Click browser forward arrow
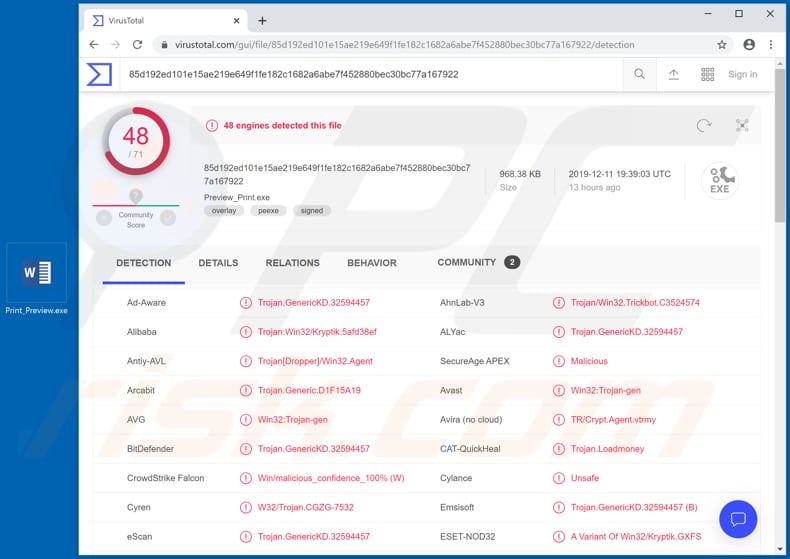This screenshot has height=559, width=790. (116, 44)
